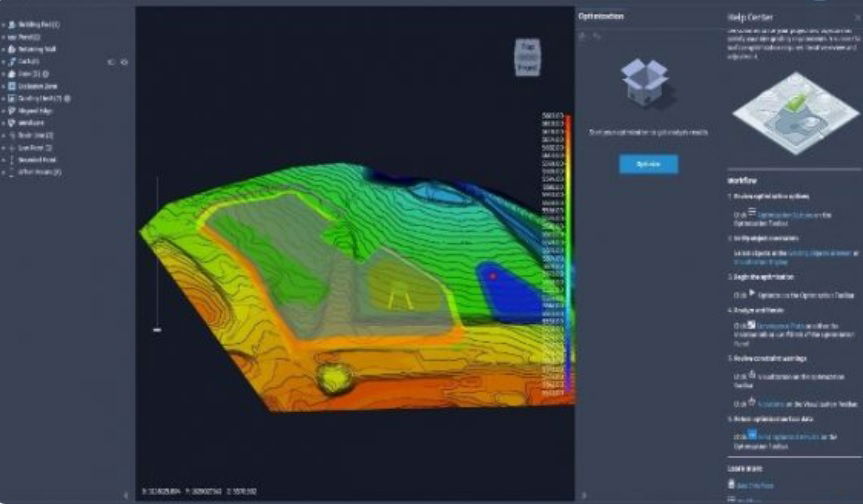Click the vertical exaggeration slider handle
This screenshot has width=863, height=504.
point(157,330)
